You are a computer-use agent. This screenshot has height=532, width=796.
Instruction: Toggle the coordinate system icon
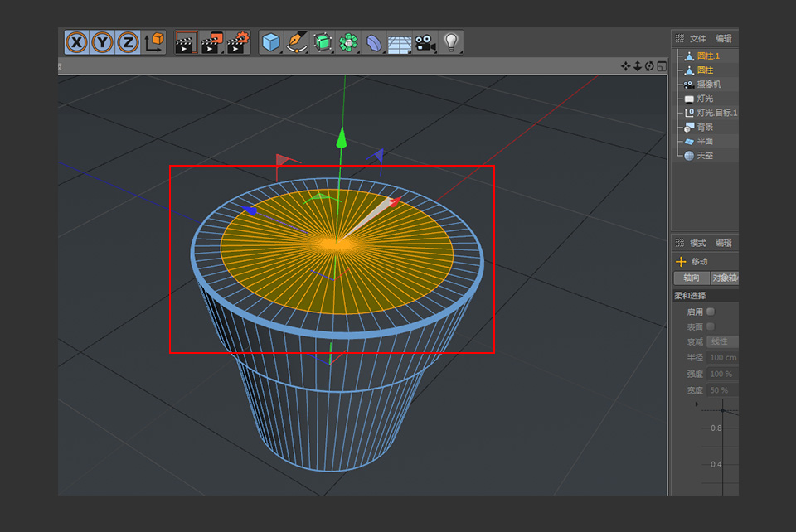[x=154, y=41]
